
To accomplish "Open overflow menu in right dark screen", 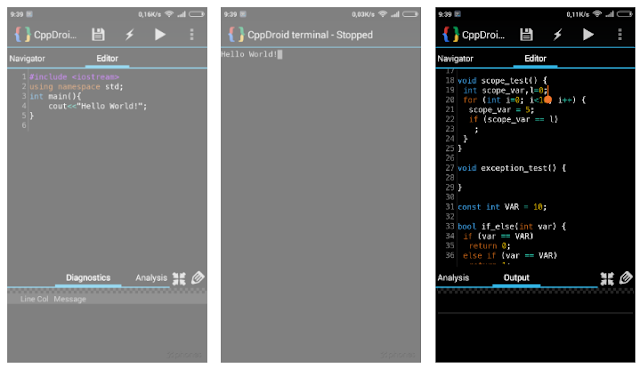I will pyautogui.click(x=620, y=35).
